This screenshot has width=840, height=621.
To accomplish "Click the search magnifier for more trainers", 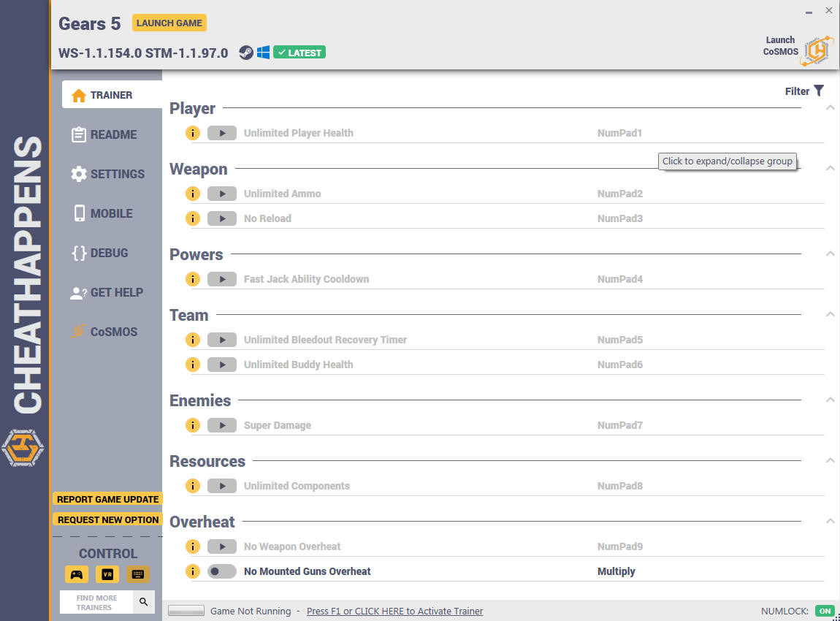I will click(x=144, y=602).
